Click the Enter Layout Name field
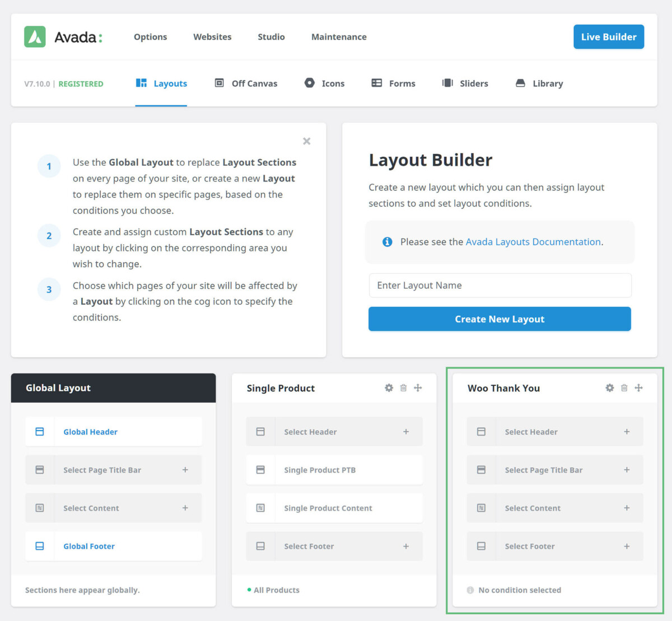The width and height of the screenshot is (672, 621). click(x=500, y=285)
